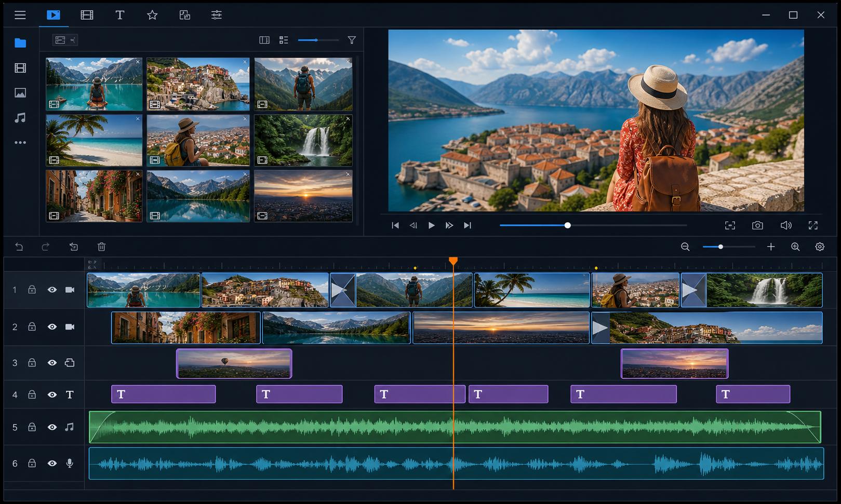The height and width of the screenshot is (504, 841).
Task: Select the sunset city media thumbnail
Action: [x=303, y=196]
